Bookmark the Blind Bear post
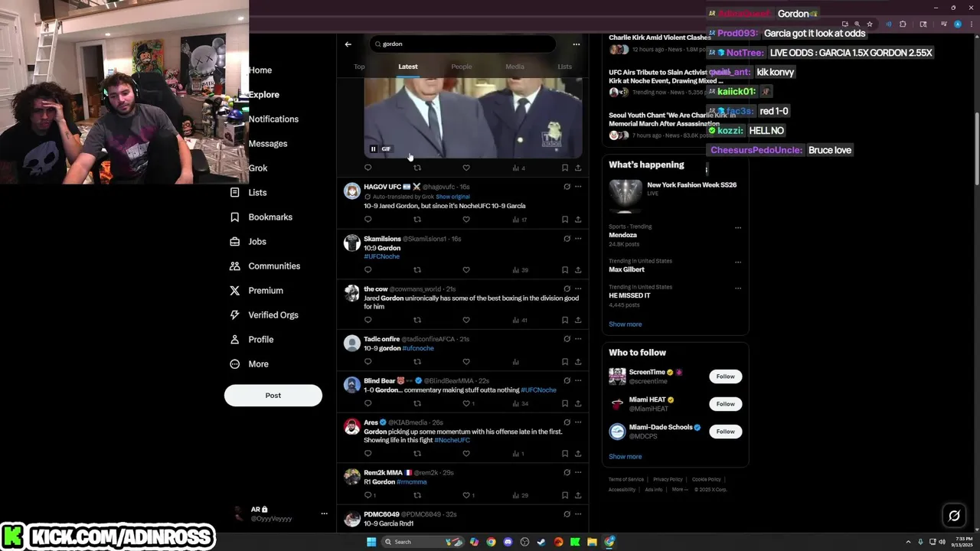 point(565,404)
